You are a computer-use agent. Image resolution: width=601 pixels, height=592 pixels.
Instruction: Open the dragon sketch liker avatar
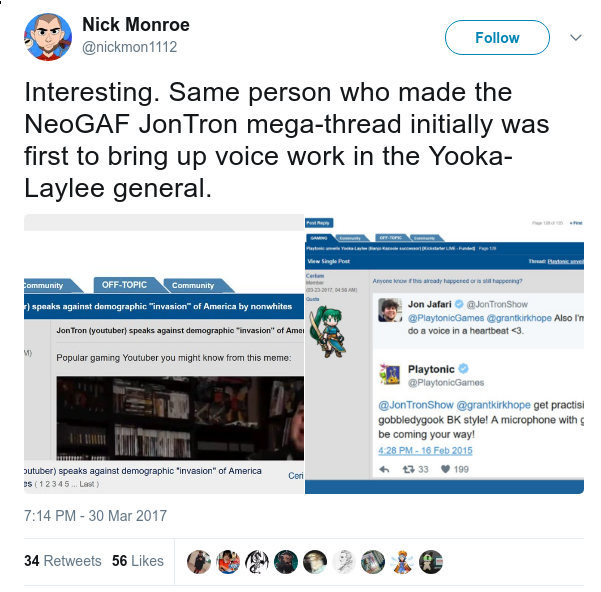point(257,562)
